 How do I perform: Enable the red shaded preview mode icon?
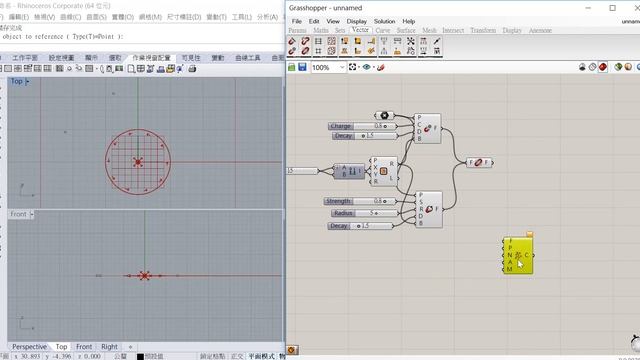pos(603,67)
